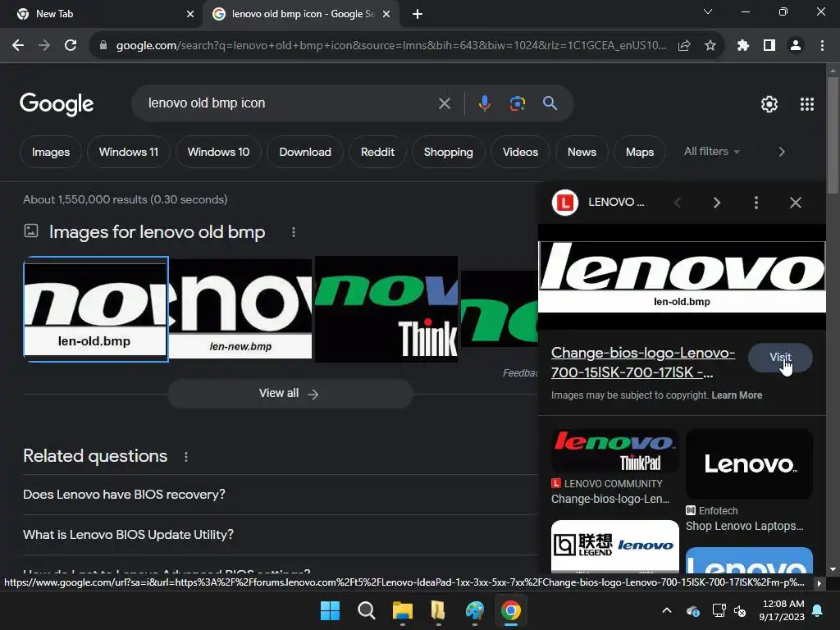Open Change-bios-logo-Lenovo-700-15ISK link
The height and width of the screenshot is (630, 840).
[x=643, y=362]
